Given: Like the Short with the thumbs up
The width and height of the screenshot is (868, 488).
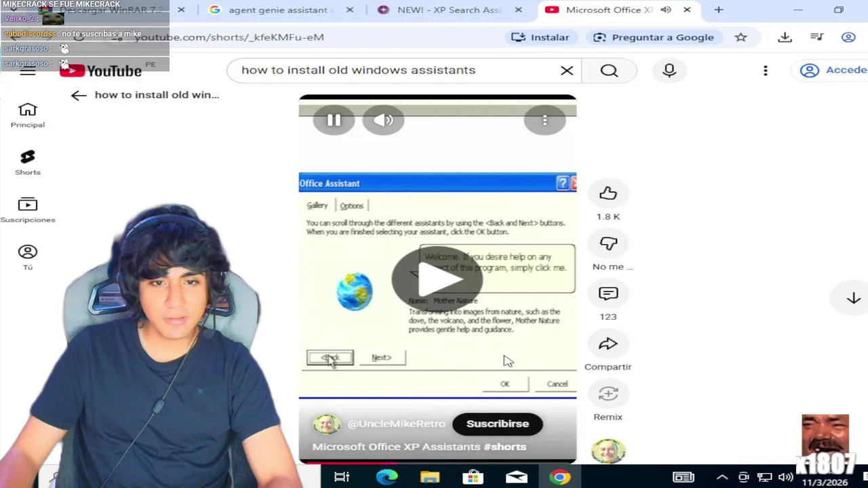Looking at the screenshot, I should point(608,194).
